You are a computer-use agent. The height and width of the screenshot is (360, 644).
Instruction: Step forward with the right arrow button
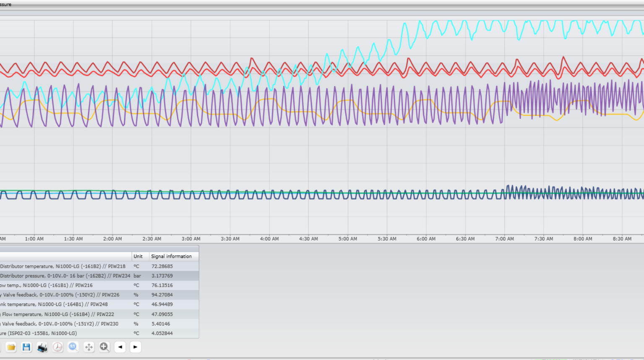135,347
